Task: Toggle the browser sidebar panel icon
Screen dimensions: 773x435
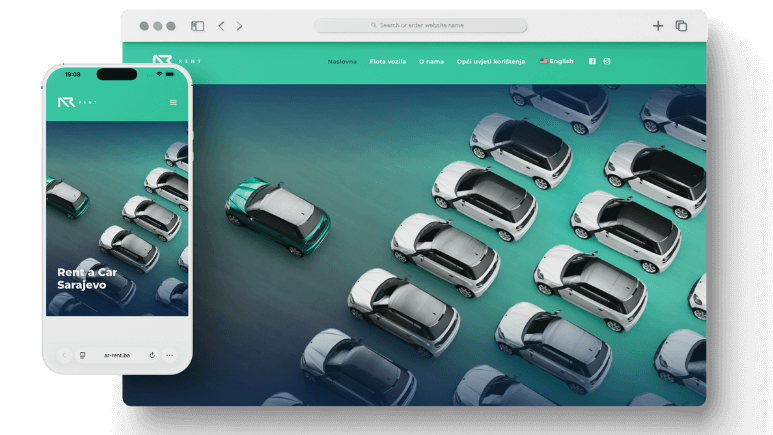Action: pos(197,26)
